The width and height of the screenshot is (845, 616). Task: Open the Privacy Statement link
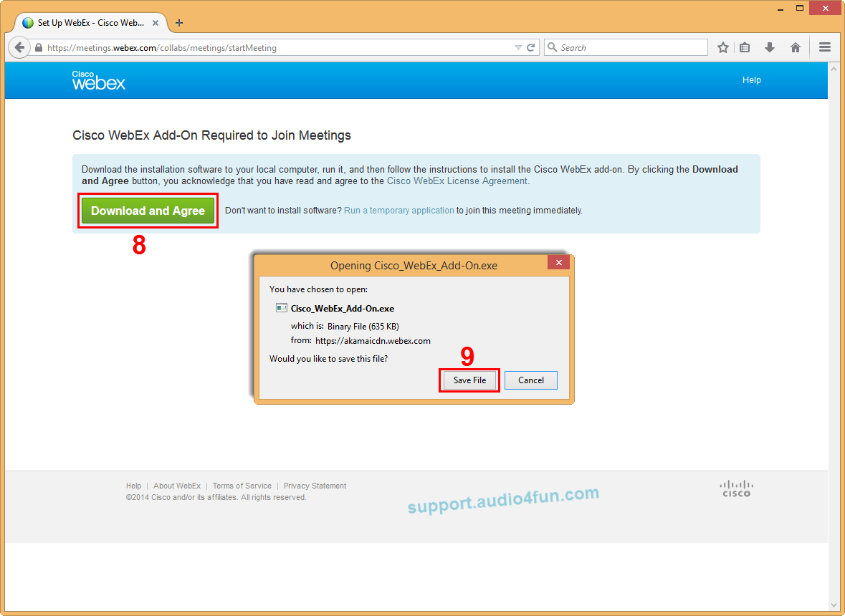tap(315, 486)
